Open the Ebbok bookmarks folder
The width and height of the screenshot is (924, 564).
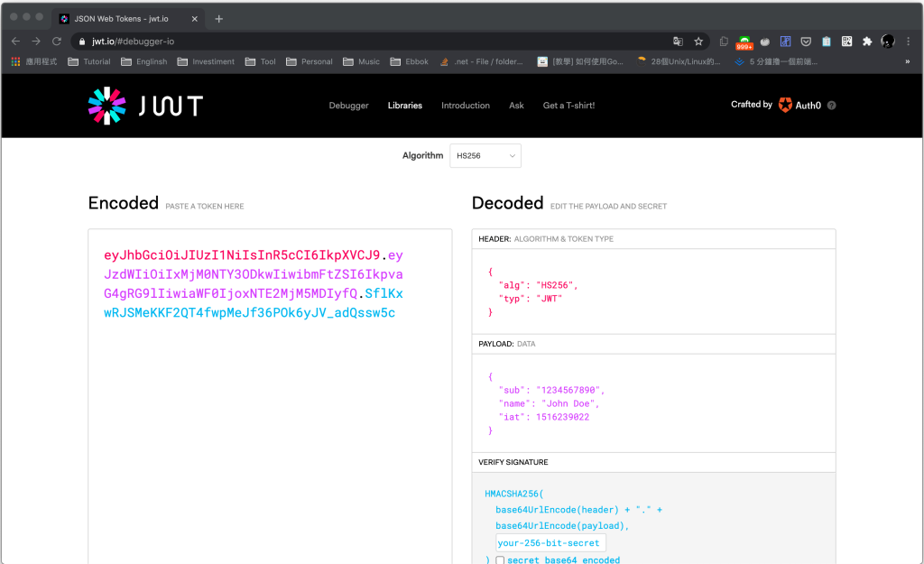409,61
